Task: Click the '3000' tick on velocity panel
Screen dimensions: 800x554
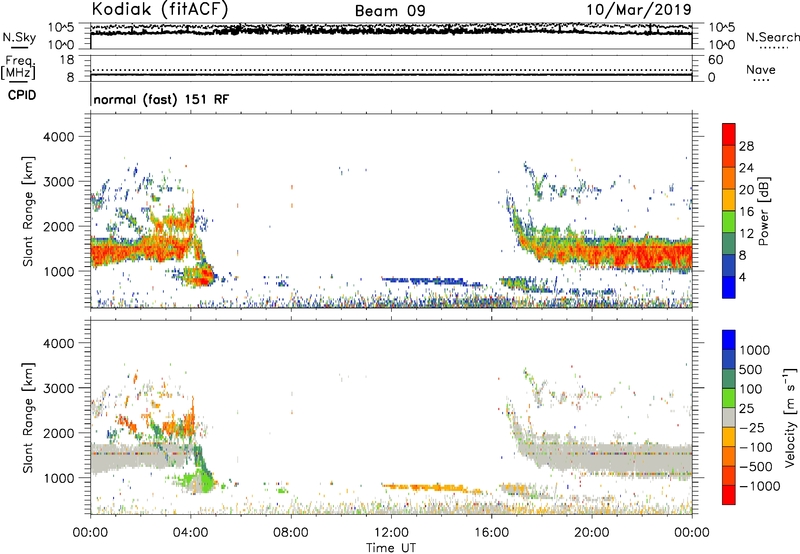Action: tap(58, 388)
